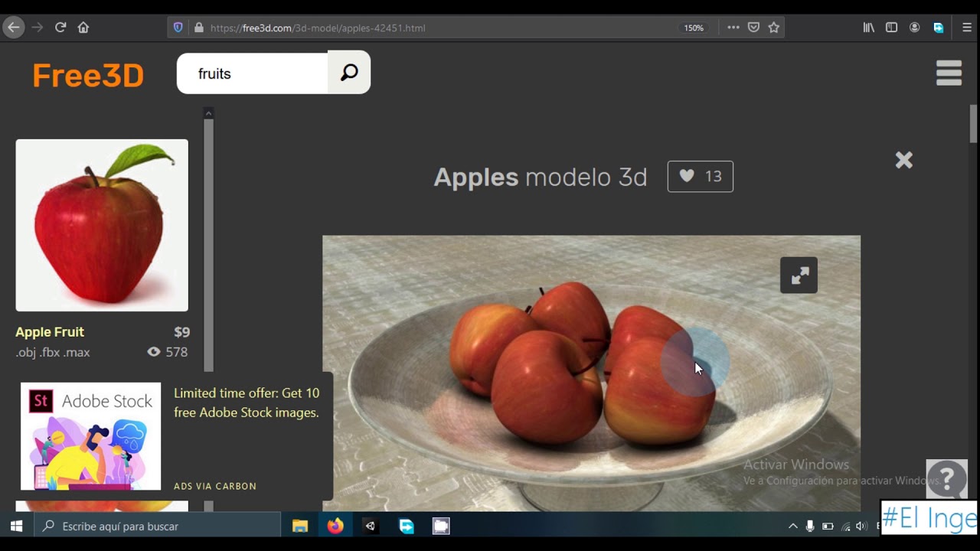Open the Limited time offer Adobe Stock text

click(247, 403)
